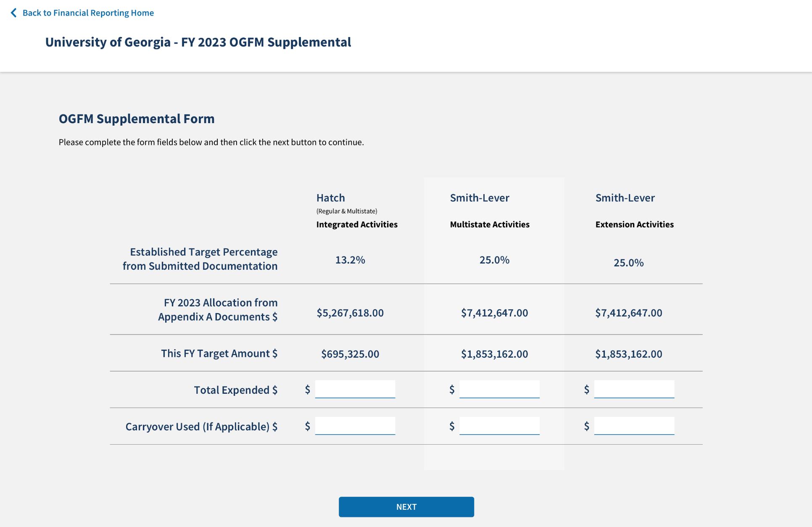Viewport: 812px width, 527px height.
Task: Select the Hatch column header
Action: [x=330, y=198]
